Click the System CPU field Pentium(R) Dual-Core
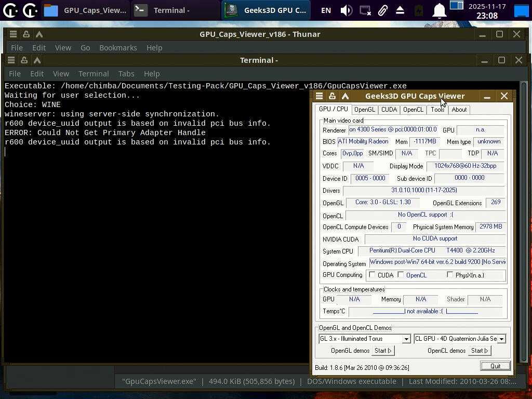This screenshot has width=532, height=399. coord(432,250)
